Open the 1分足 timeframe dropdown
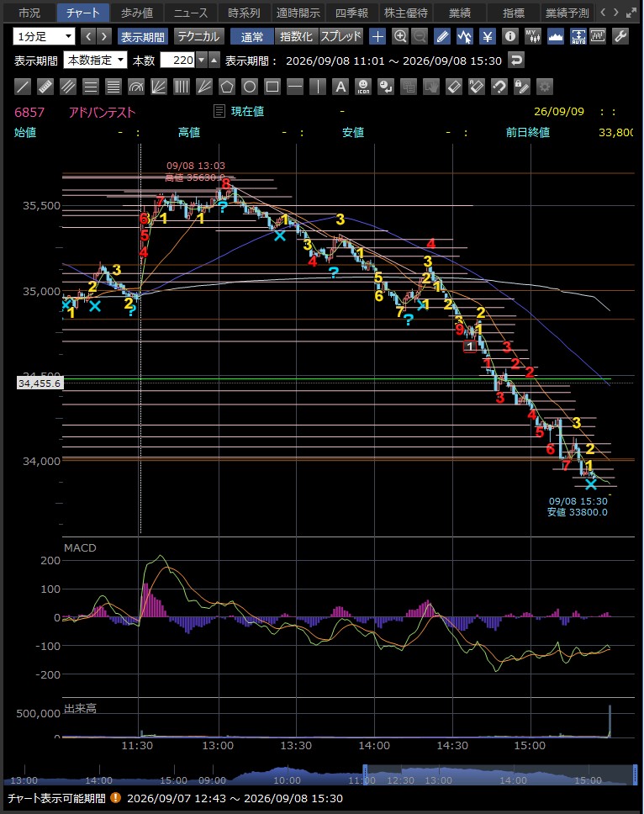The height and width of the screenshot is (814, 644). (44, 36)
